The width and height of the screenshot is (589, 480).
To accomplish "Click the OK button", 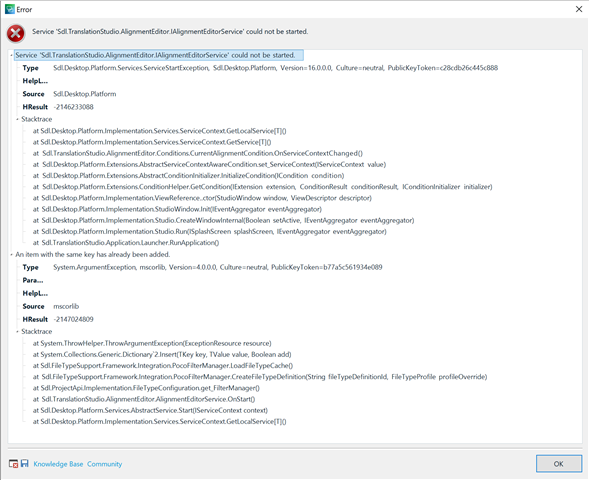I will pos(559,463).
